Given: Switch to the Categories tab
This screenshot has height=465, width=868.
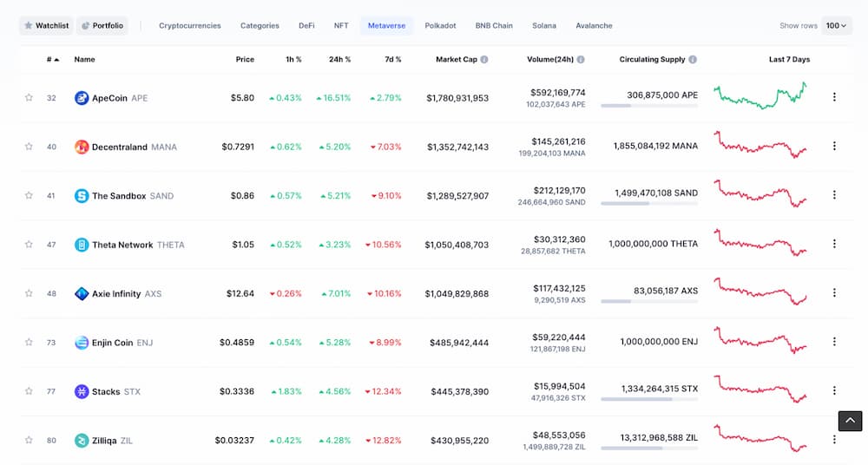Looking at the screenshot, I should 260,25.
